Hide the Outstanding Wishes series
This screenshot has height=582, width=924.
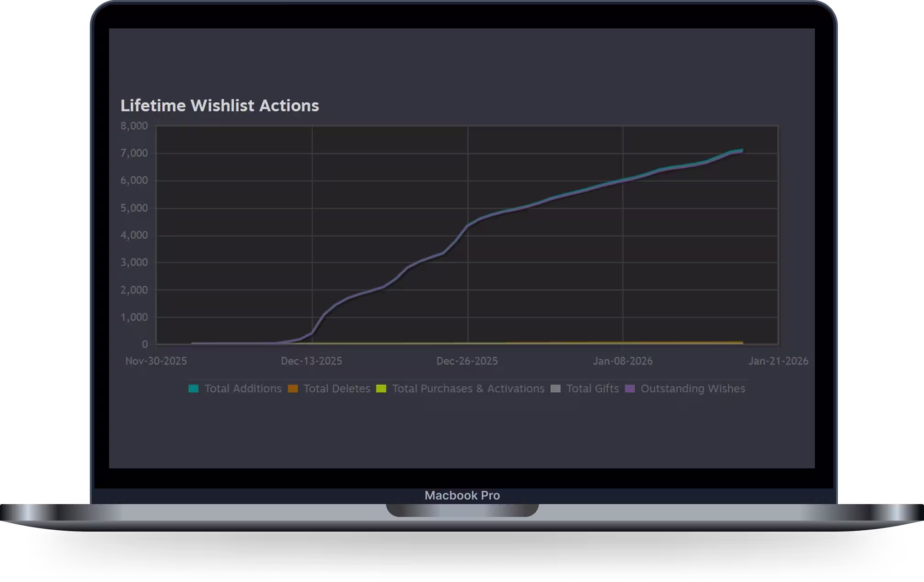pyautogui.click(x=693, y=389)
